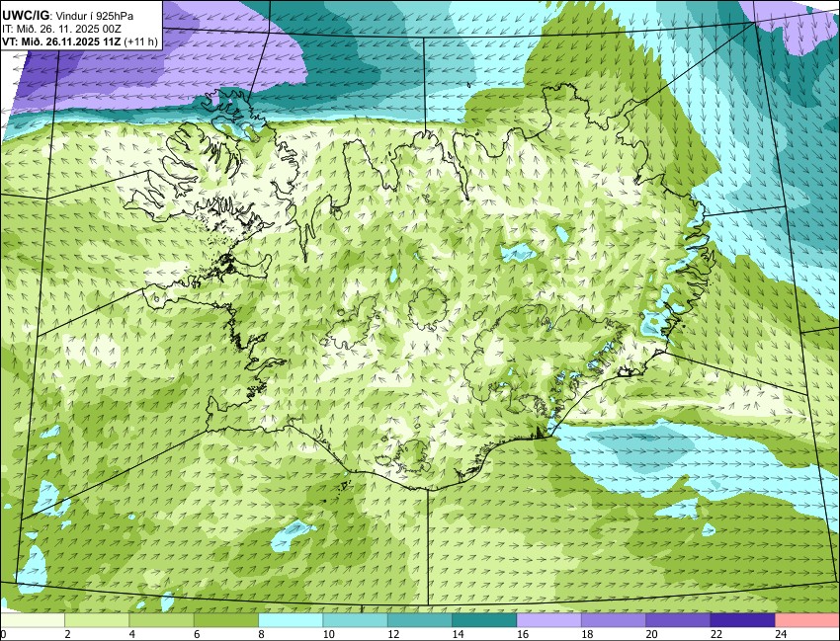This screenshot has width=840, height=641.
Task: Click the legend value '18'
Action: point(587,634)
